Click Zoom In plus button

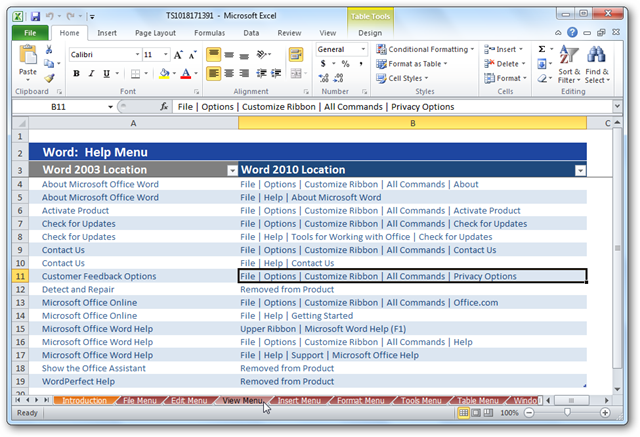[x=605, y=413]
